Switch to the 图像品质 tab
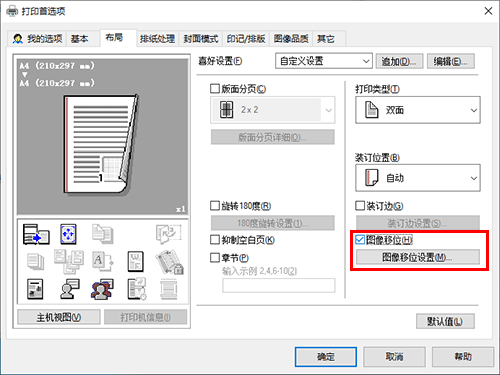The image size is (500, 375). pos(291,39)
